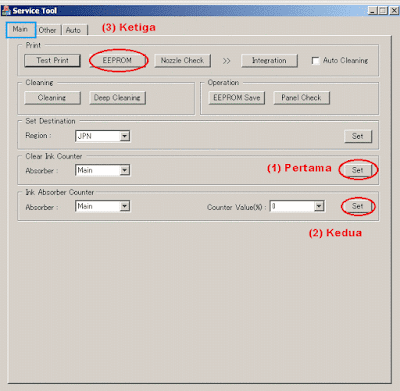This screenshot has height=391, width=400.
Task: Open the Region dropdown showing JPN
Action: tap(103, 136)
